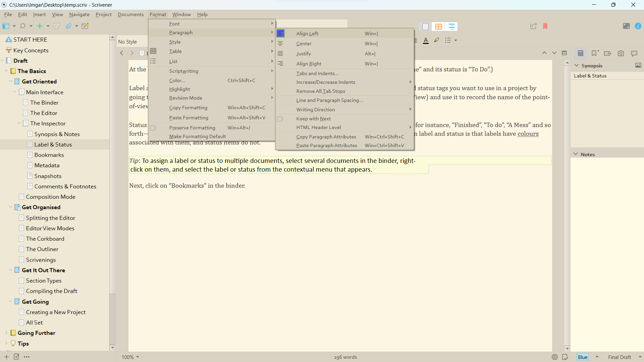Click the synopsis image toggle icon
This screenshot has width=644, height=362.
point(638,65)
